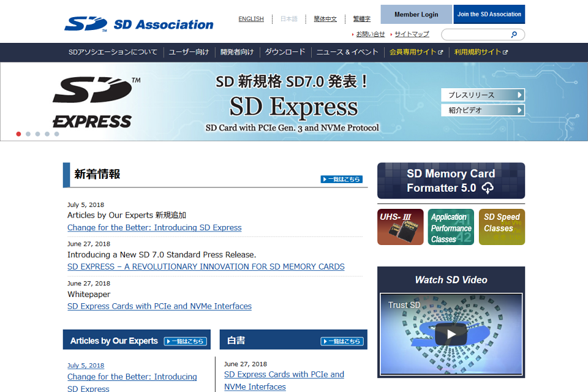Open the 紹介ビデオ arrow button
The width and height of the screenshot is (588, 392).
483,110
